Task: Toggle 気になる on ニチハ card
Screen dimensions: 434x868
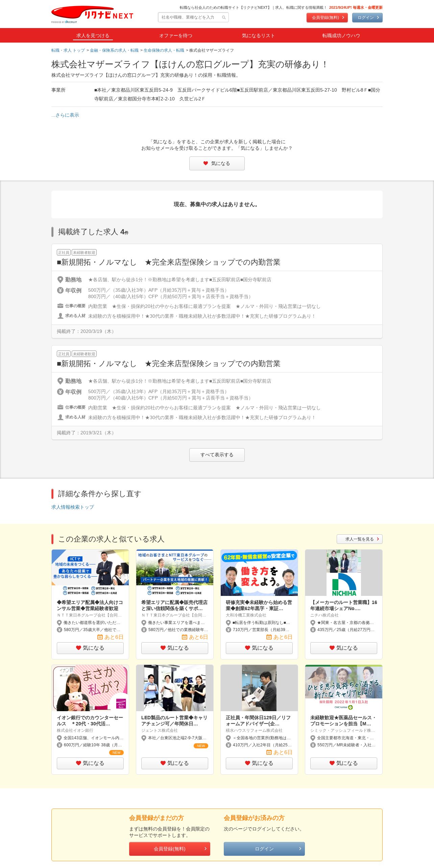Action: (x=344, y=648)
